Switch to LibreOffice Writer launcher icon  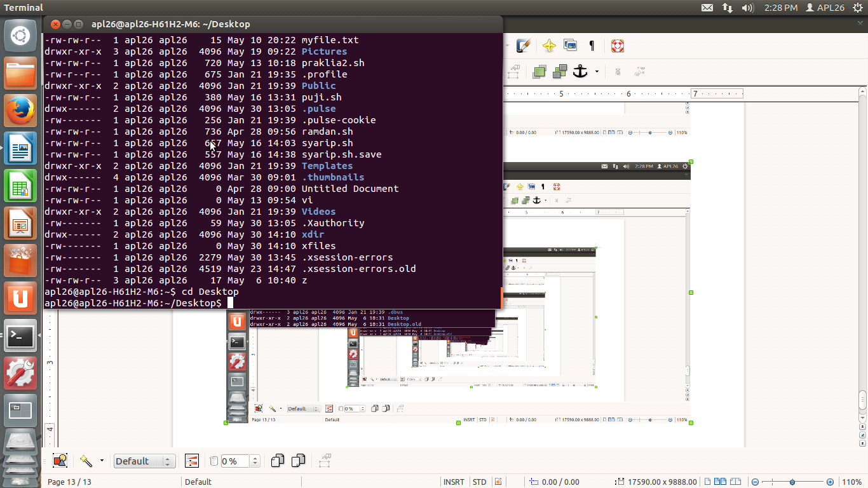point(20,149)
